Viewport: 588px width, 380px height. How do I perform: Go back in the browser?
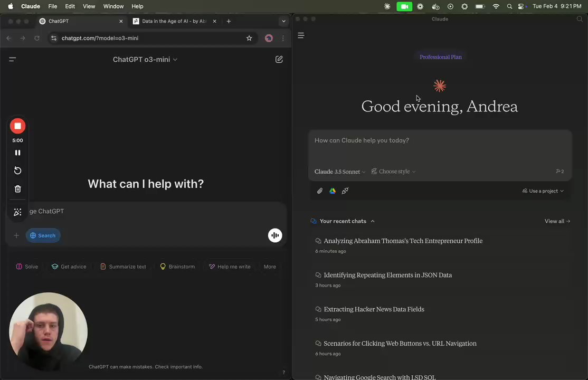(8, 38)
